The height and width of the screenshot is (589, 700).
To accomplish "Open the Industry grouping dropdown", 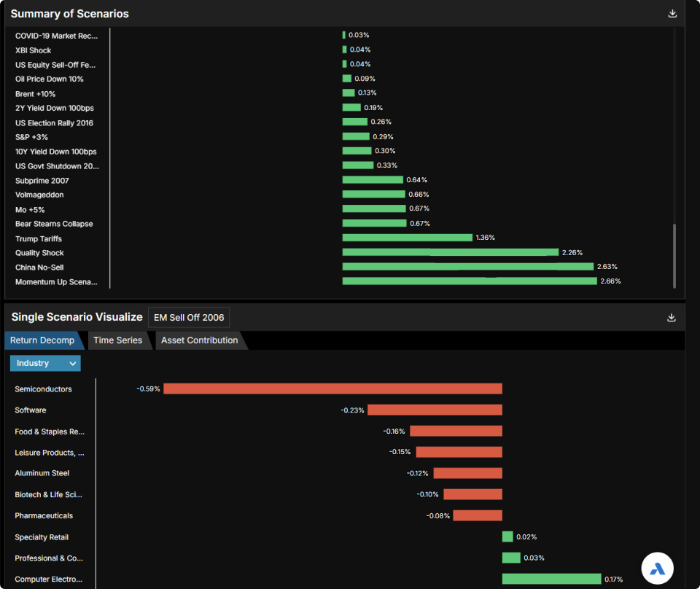I will point(45,363).
